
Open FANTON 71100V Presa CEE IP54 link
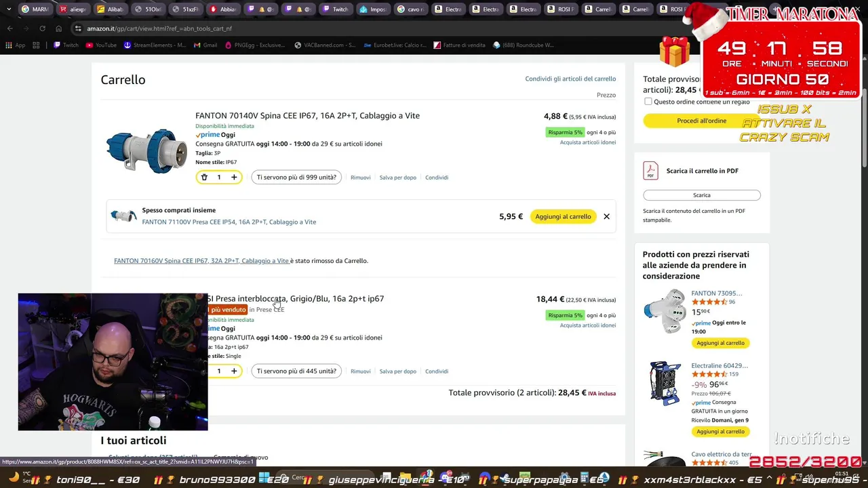pyautogui.click(x=229, y=222)
